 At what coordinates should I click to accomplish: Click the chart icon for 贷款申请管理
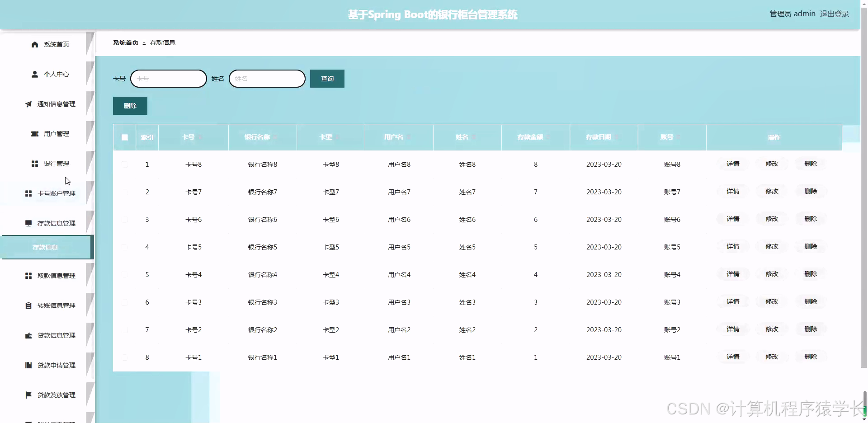click(x=28, y=365)
